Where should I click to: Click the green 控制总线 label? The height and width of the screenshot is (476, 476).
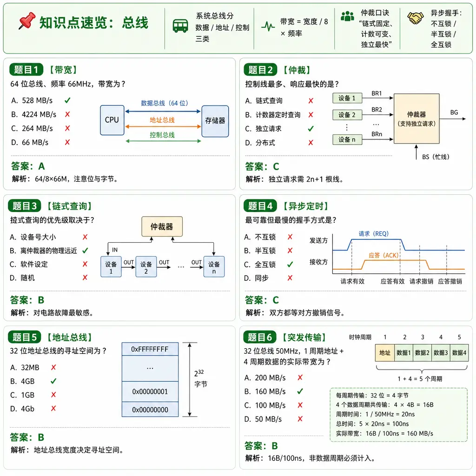click(162, 135)
